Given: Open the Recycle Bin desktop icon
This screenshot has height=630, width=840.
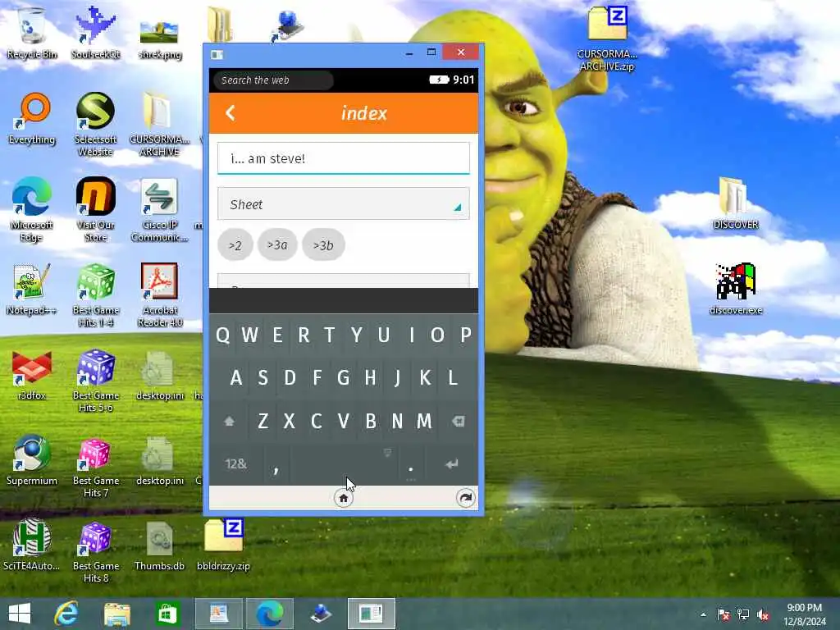Looking at the screenshot, I should [x=32, y=33].
